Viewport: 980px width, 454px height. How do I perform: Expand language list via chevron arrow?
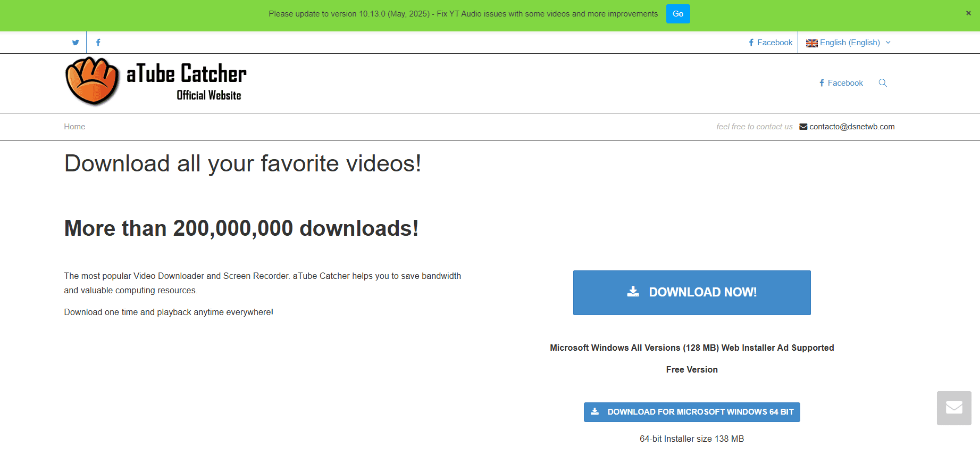(x=888, y=43)
